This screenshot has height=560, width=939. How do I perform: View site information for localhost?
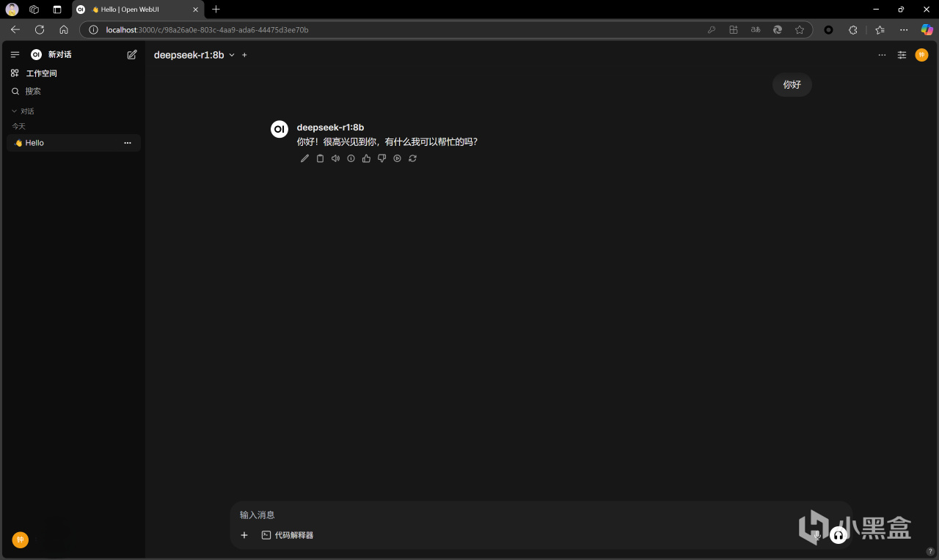tap(93, 30)
